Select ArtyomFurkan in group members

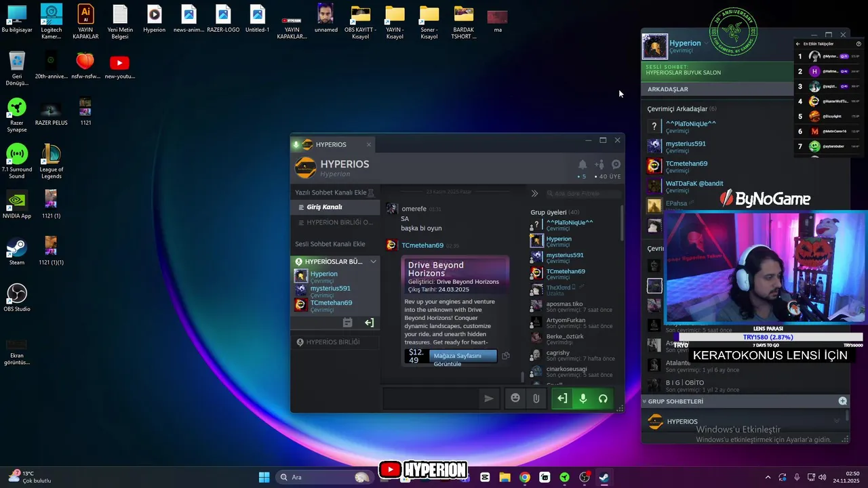coord(573,323)
